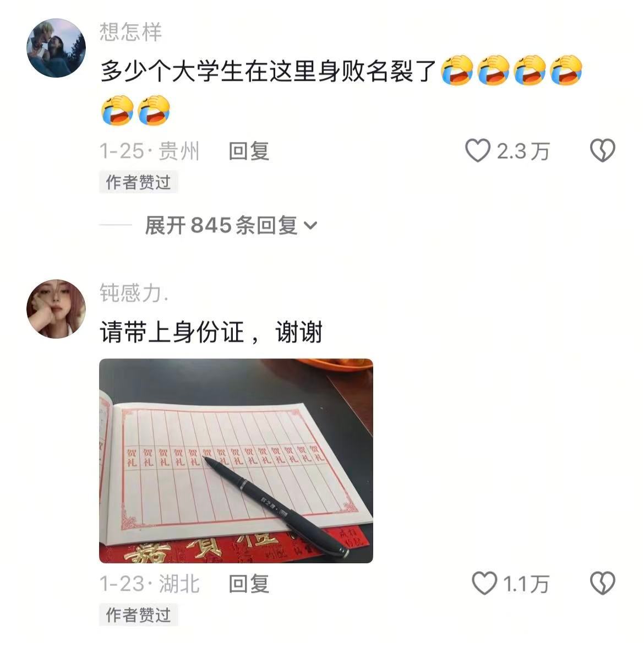Open 想怎样 profile avatar
Viewport: 644px width, 647px height.
56,48
